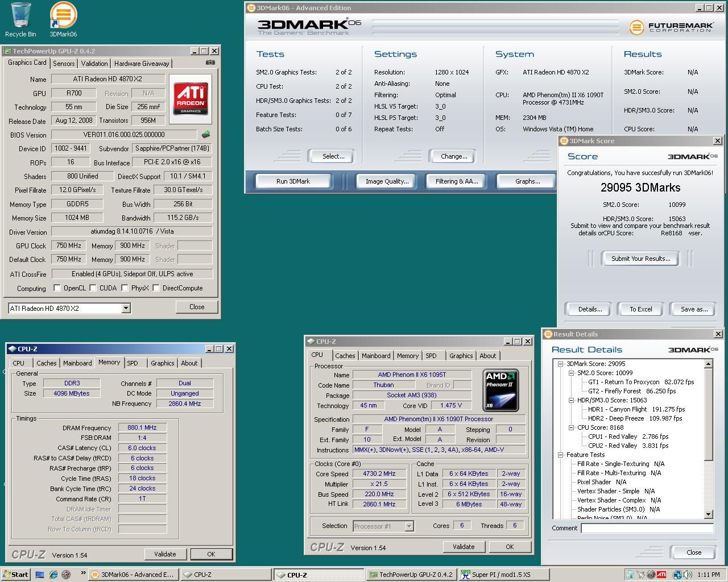
Task: Open About tab in CPU-Z Memory window
Action: [x=189, y=363]
